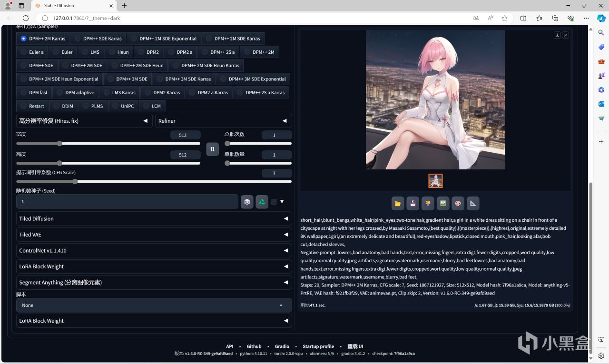Save image as zip archive
The height and width of the screenshot is (364, 609).
[x=428, y=204]
